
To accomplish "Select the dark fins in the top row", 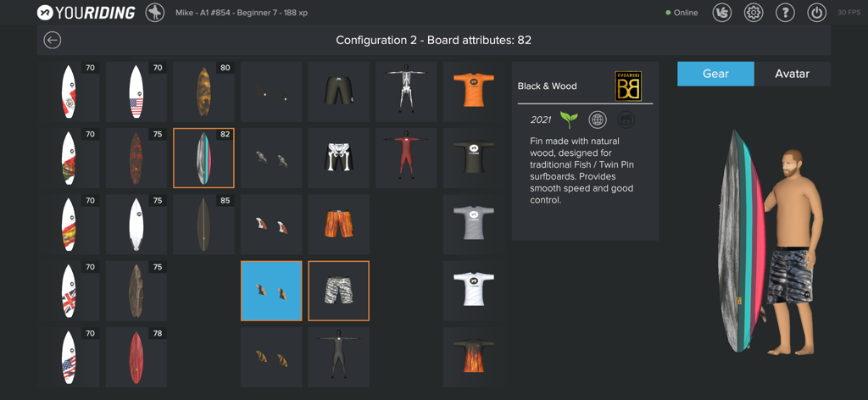I will [271, 92].
